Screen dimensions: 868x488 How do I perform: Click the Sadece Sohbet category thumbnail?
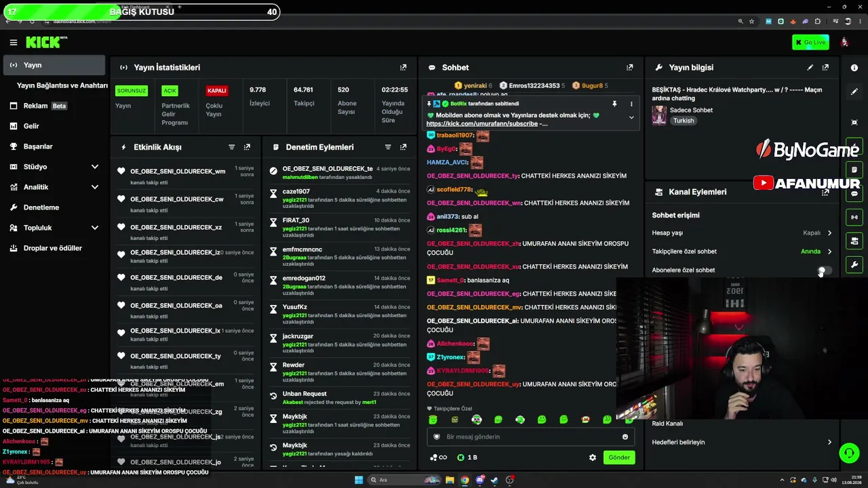(659, 115)
